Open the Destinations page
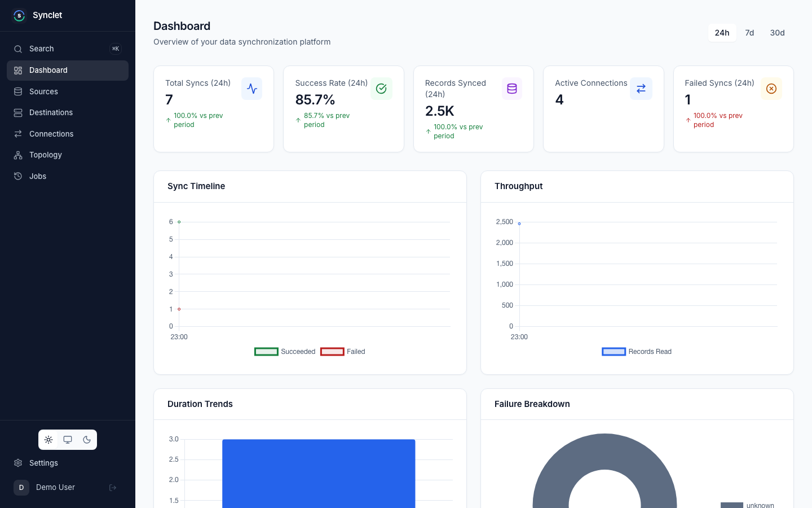Image resolution: width=812 pixels, height=508 pixels. (x=68, y=113)
